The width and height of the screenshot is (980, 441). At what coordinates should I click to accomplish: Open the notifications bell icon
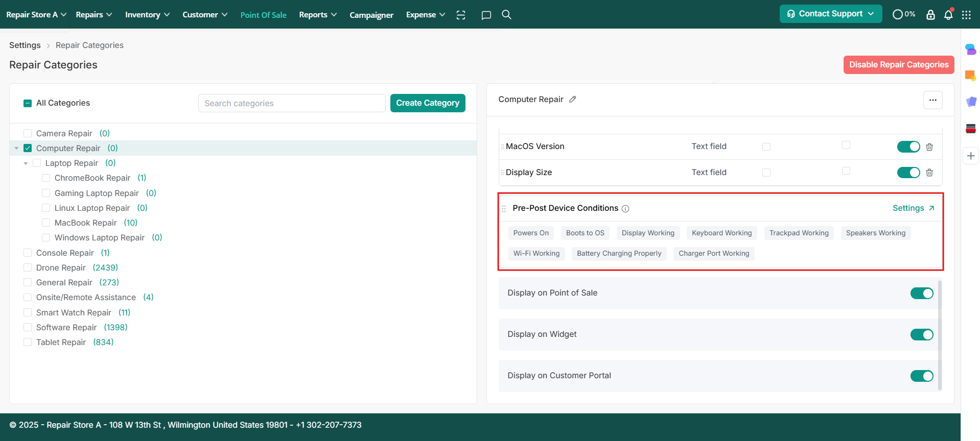[x=948, y=15]
